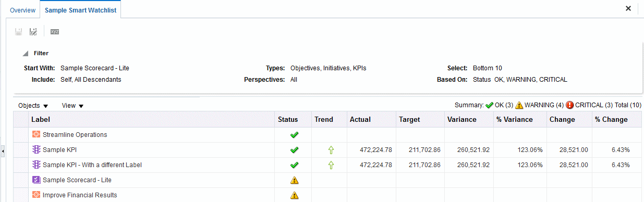Click warning status icon for Sample Scorecard - Lite

[x=294, y=180]
